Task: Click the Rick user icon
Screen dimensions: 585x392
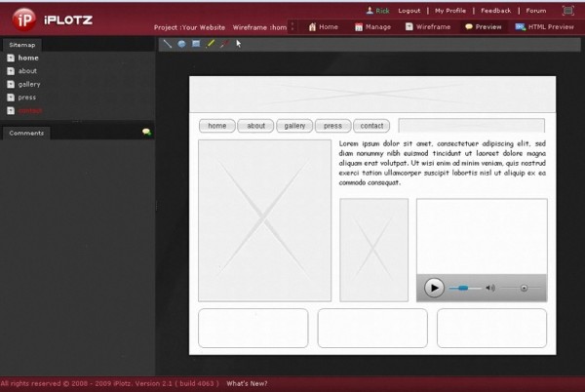Action: click(370, 11)
